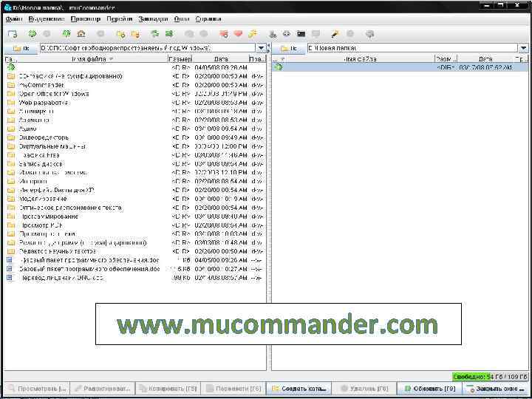
Task: Select Open Office for Windows folder
Action: click(x=135, y=94)
